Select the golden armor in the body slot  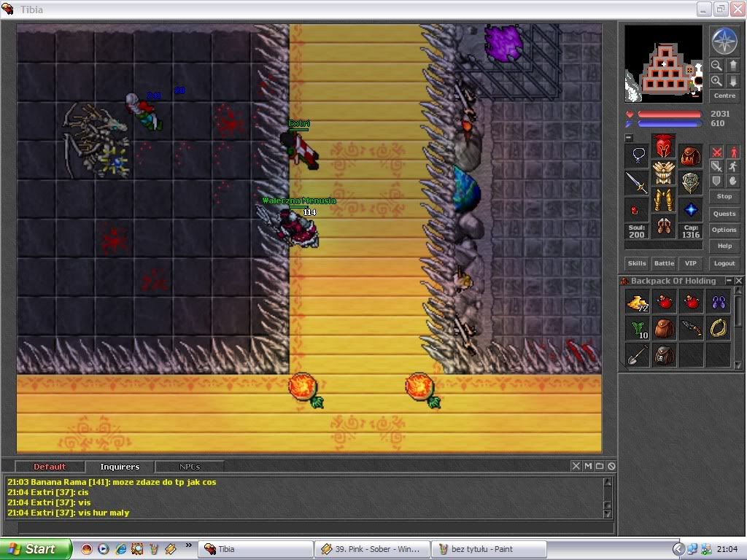[x=664, y=172]
